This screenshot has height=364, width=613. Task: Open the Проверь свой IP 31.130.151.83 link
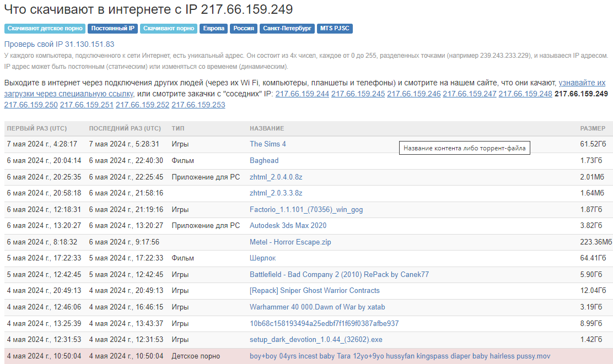tap(59, 44)
